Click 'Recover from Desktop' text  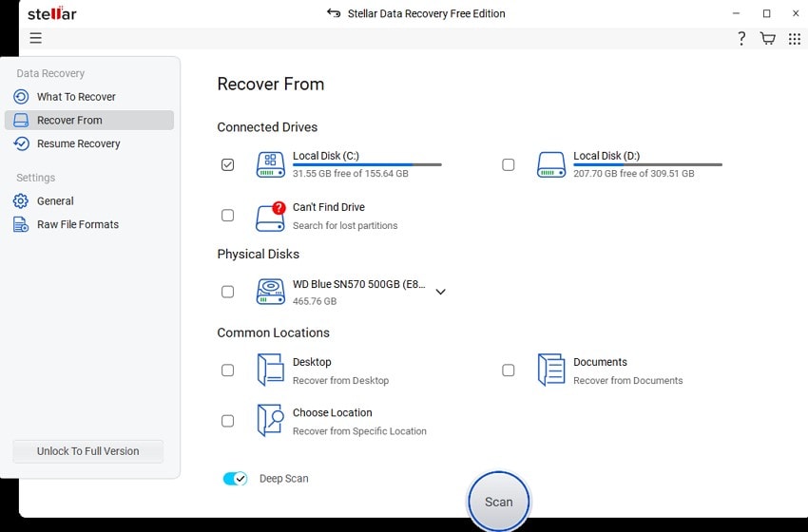tap(340, 381)
